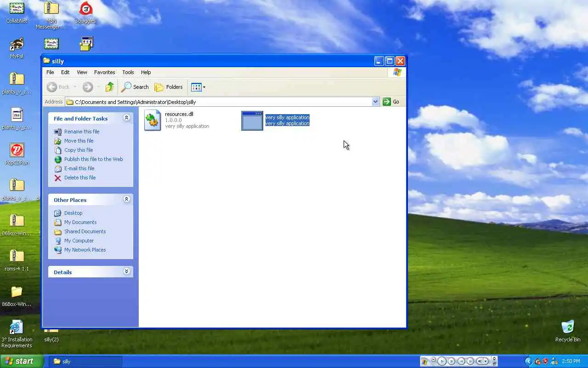Click the silly taskbar button

click(x=85, y=361)
